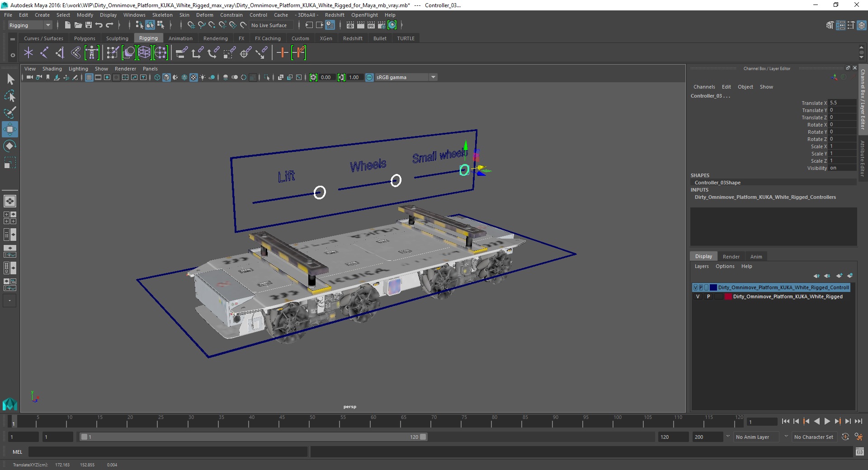The height and width of the screenshot is (470, 868).
Task: Toggle color management ON button
Action: point(369,77)
